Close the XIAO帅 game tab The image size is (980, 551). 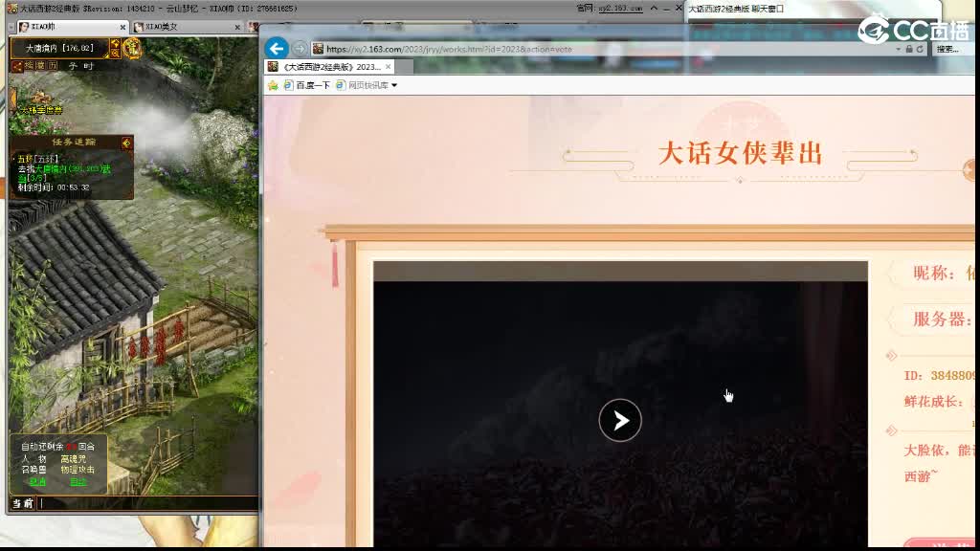pos(122,27)
